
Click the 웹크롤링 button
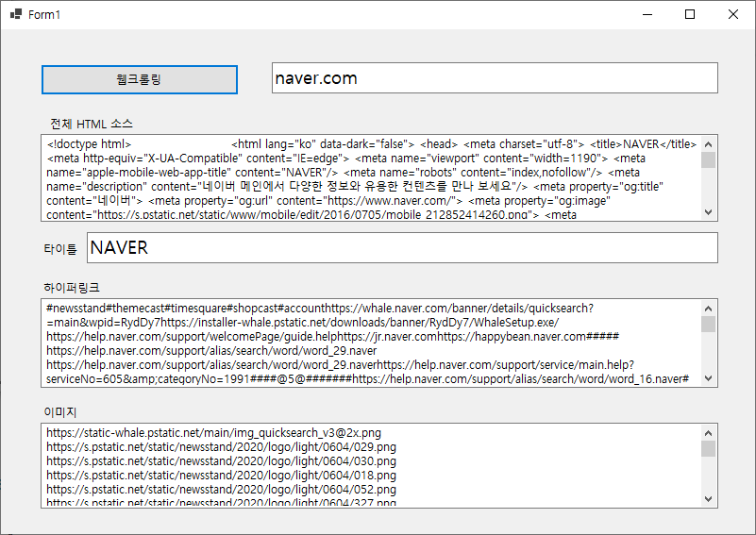tap(140, 79)
